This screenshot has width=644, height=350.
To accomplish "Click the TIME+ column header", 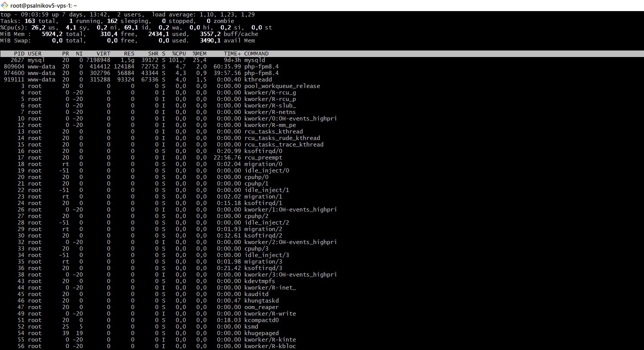I will tap(232, 54).
